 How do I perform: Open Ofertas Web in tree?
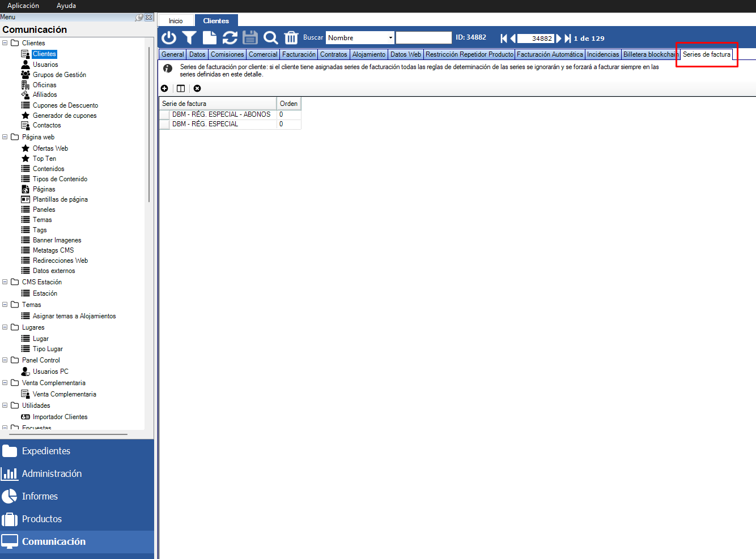click(50, 148)
